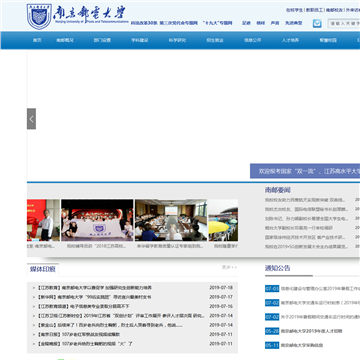Click the first 07-02 date badge
Screen dimensions: 360x360
(272, 303)
